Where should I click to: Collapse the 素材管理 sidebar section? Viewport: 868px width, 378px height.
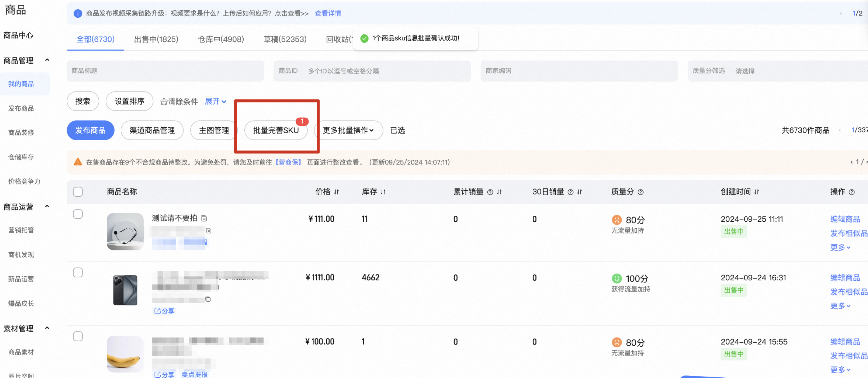point(47,328)
